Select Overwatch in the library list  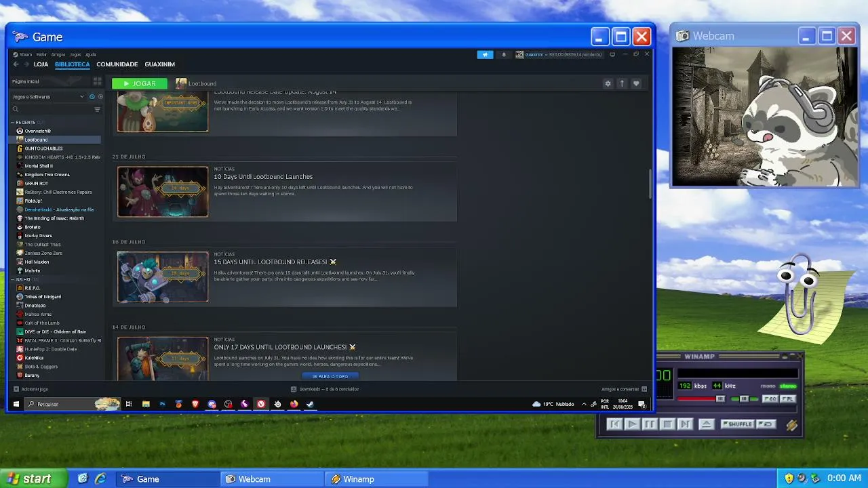[x=38, y=131]
